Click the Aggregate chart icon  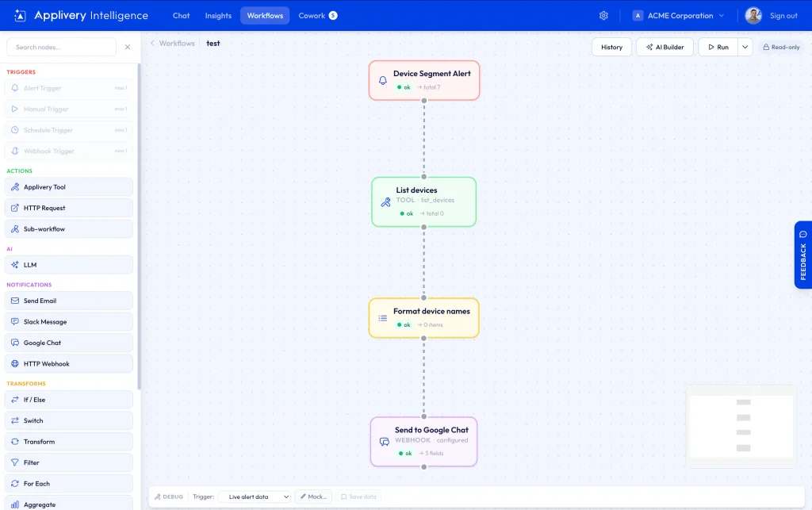click(x=15, y=504)
